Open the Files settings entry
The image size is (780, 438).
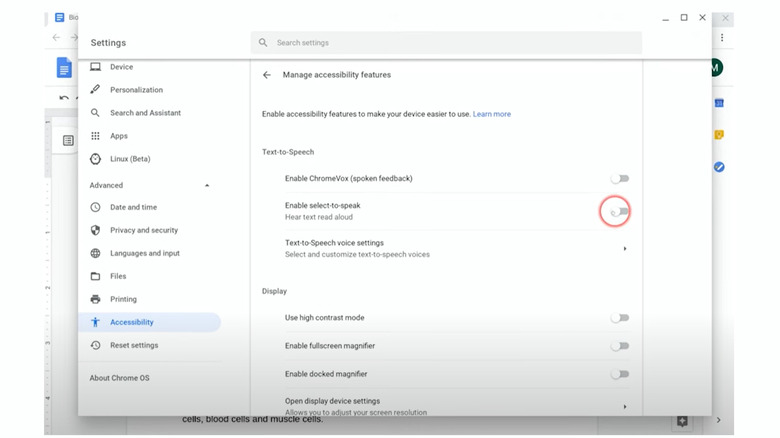coord(118,276)
